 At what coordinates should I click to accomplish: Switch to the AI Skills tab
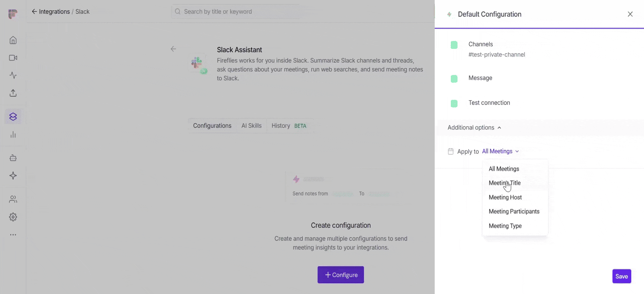pos(252,126)
